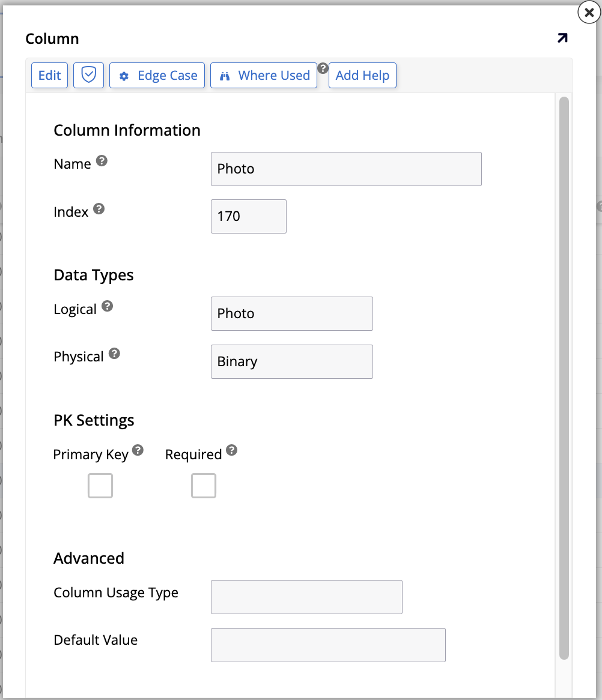Click the shield icon in the toolbar

tap(88, 75)
